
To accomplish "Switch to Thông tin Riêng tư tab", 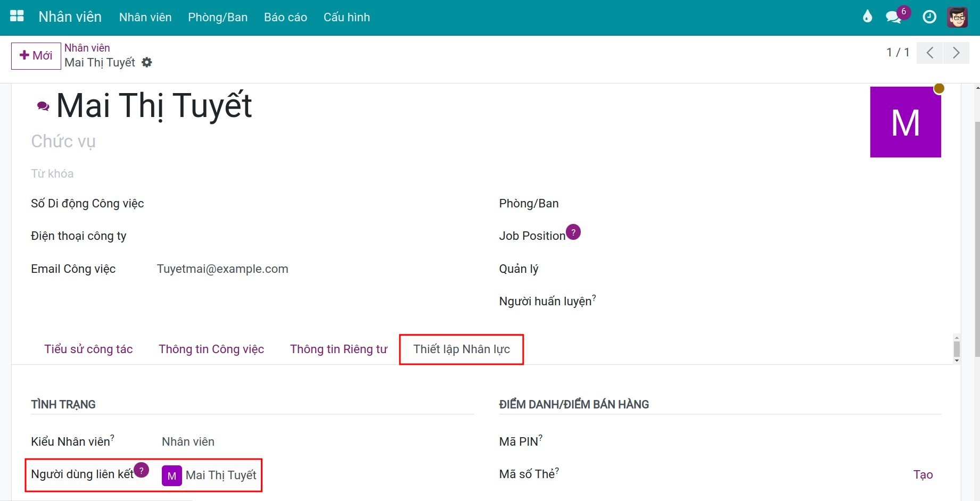I will tap(339, 349).
